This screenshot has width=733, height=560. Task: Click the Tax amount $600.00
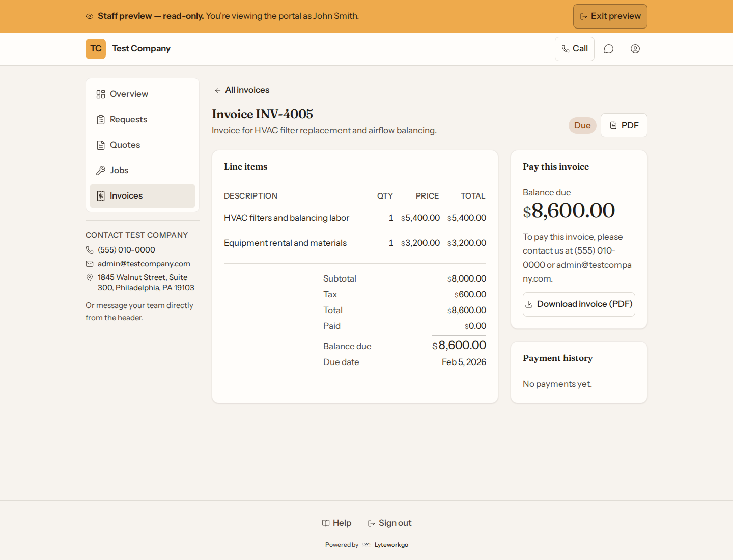point(470,295)
